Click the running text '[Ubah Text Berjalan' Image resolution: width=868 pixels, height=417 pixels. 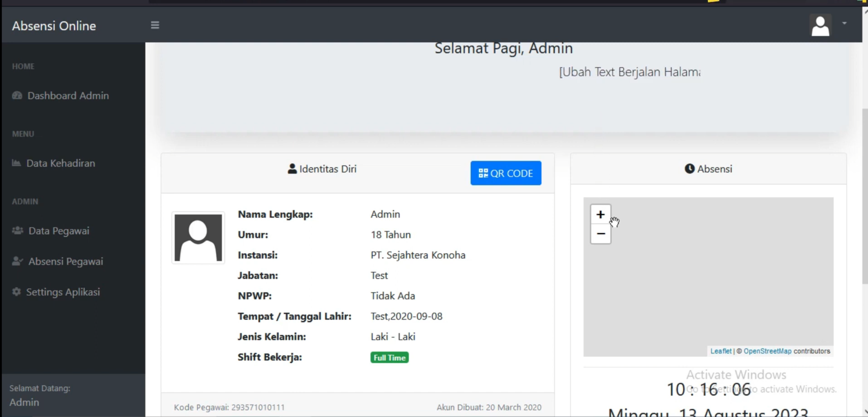click(x=610, y=72)
